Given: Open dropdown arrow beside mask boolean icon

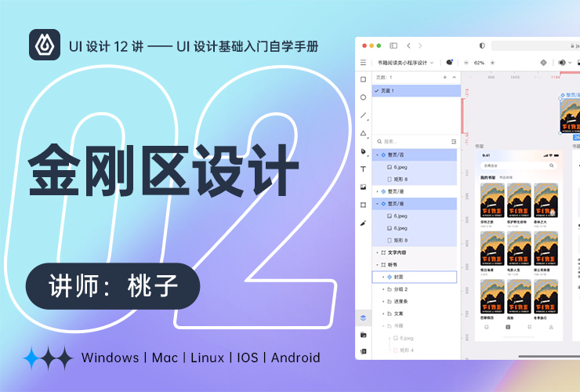Looking at the screenshot, I should 570,63.
